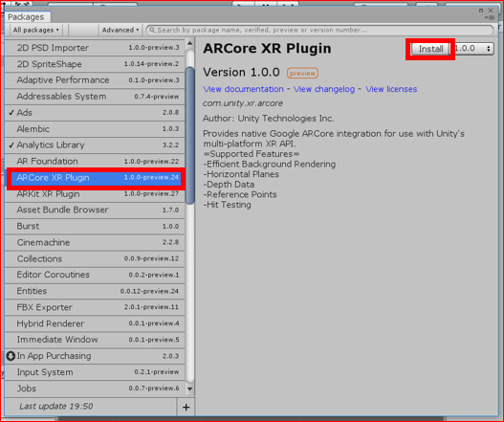Open the View changelog link
Screen dimensions: 504x422
(324, 89)
